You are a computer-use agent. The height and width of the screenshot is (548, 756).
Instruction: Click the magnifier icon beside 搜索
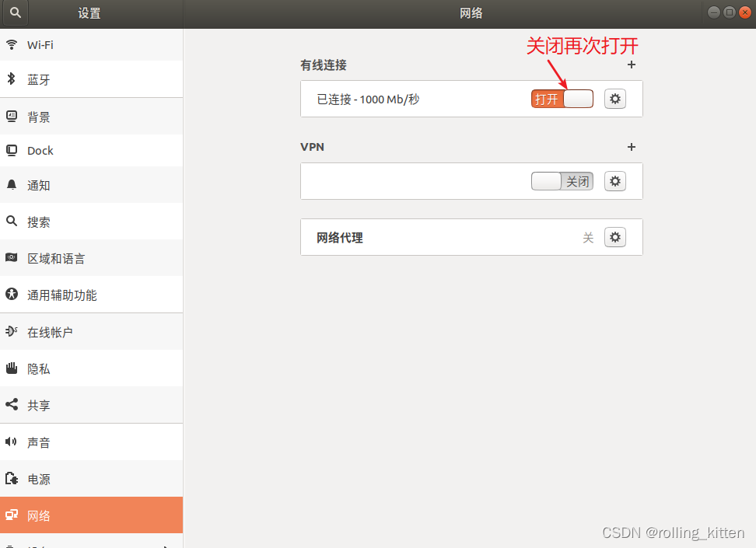pos(12,222)
